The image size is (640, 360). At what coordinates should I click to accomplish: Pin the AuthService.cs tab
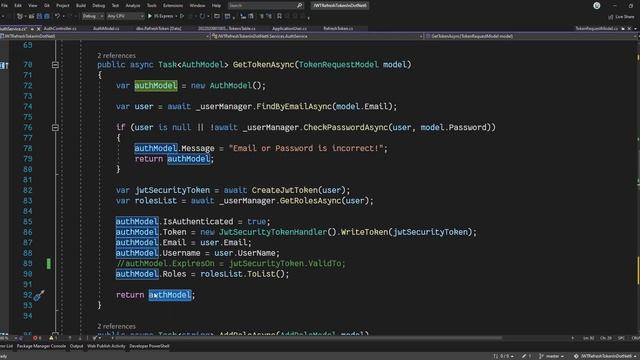32,29
